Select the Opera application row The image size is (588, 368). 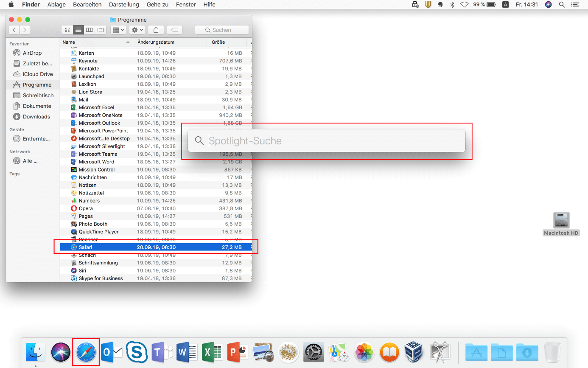[x=156, y=208]
